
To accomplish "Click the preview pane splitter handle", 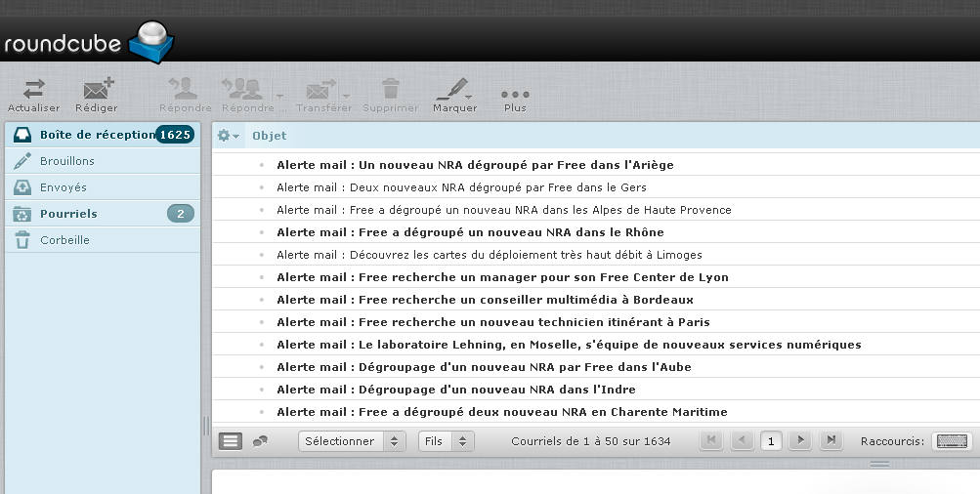I will (x=879, y=464).
